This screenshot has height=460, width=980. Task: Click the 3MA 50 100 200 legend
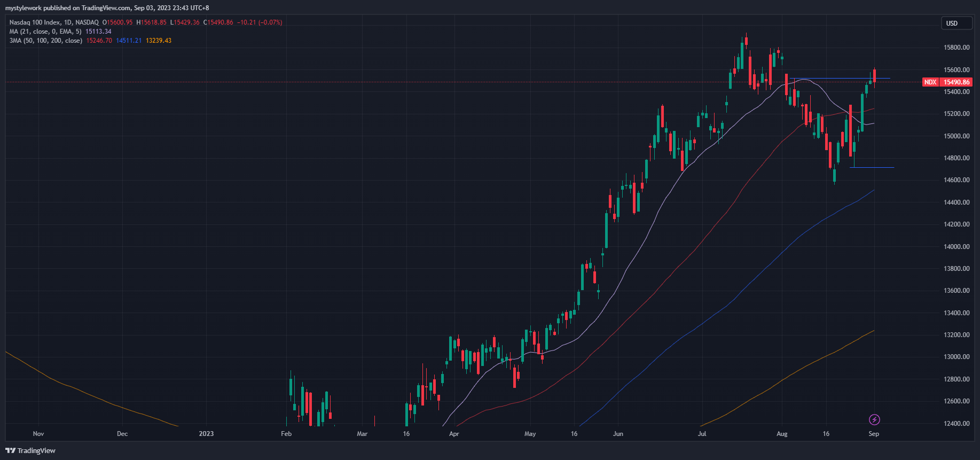click(46, 41)
